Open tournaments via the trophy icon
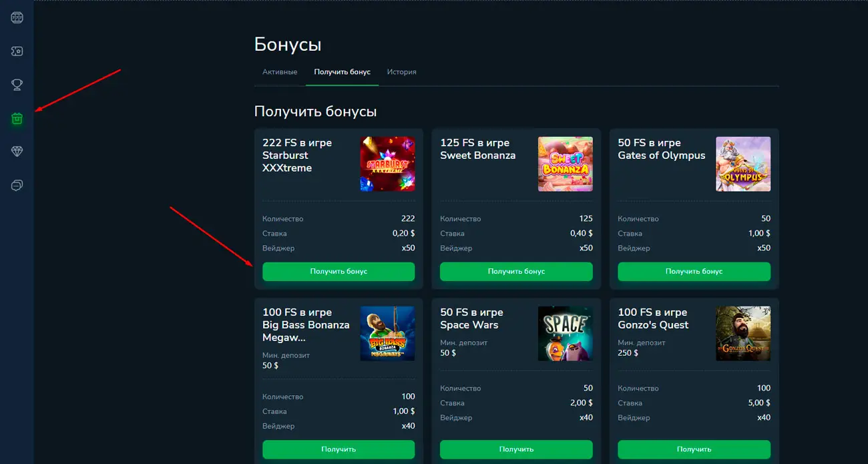The width and height of the screenshot is (868, 464). click(17, 85)
